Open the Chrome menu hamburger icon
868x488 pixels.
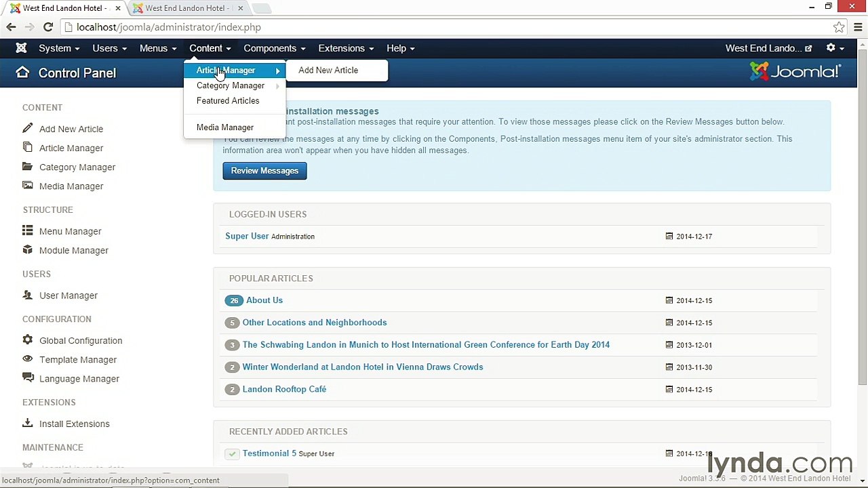click(x=859, y=27)
